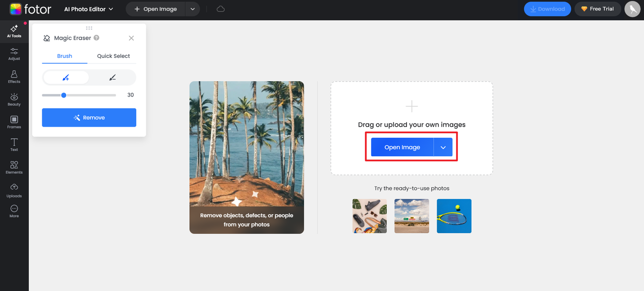This screenshot has width=644, height=291.
Task: Open the AI Tools sidebar panel
Action: click(x=14, y=31)
